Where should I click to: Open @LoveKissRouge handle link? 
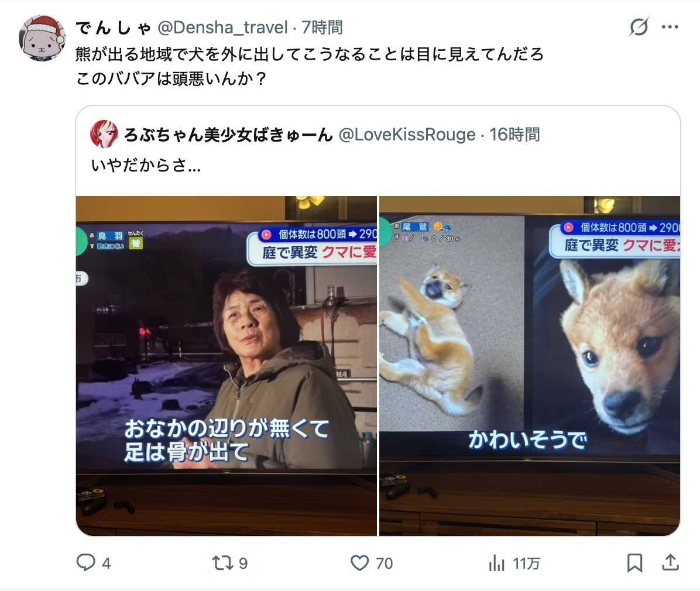(x=407, y=135)
